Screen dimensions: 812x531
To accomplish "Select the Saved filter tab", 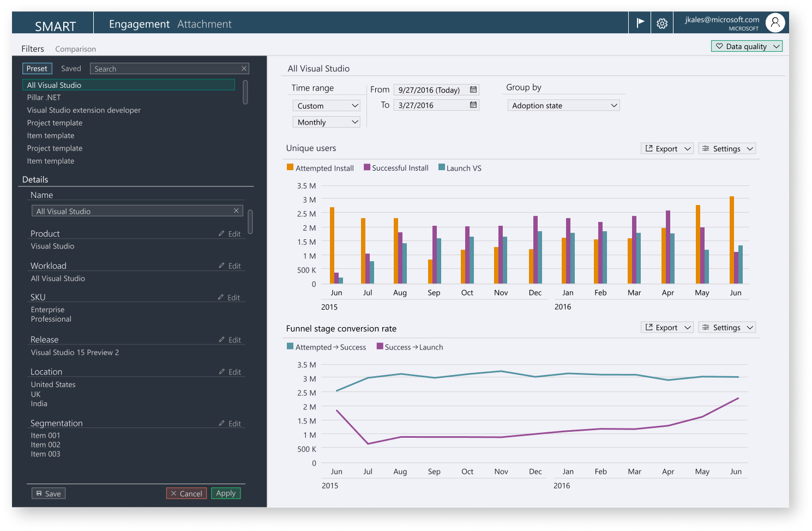I will click(x=71, y=68).
